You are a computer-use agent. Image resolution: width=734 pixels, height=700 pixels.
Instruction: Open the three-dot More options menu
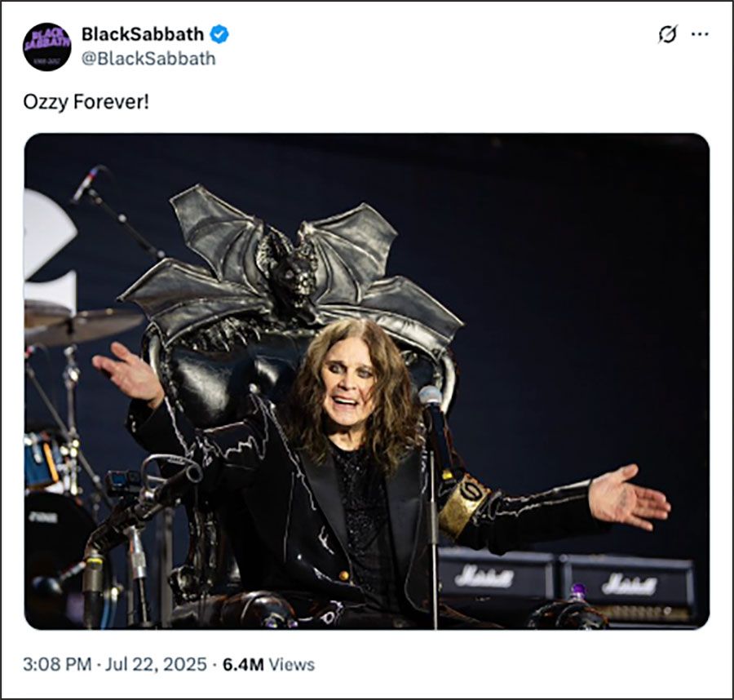coord(700,34)
